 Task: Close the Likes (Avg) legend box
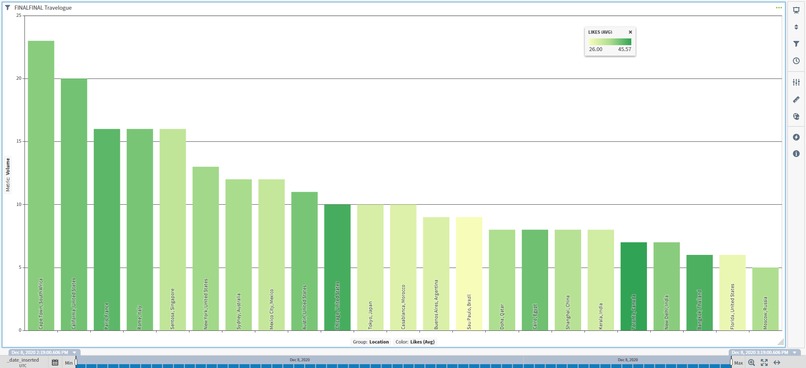(631, 32)
